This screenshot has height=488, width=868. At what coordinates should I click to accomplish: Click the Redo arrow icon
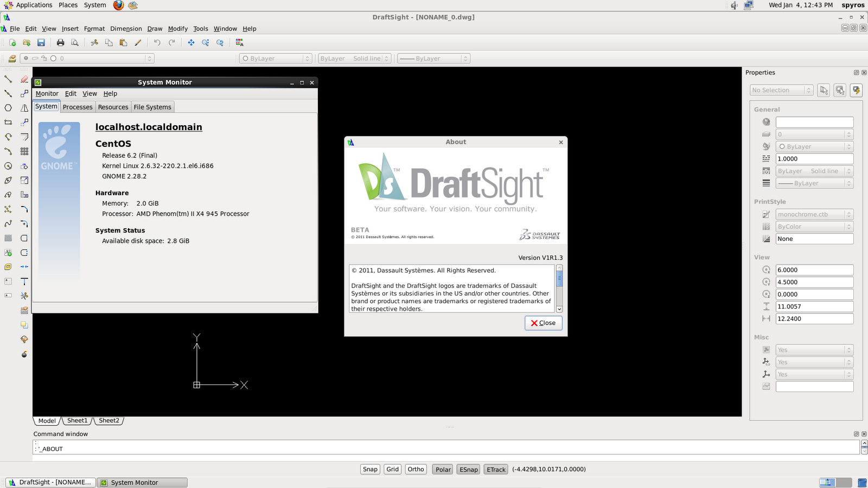pos(172,42)
